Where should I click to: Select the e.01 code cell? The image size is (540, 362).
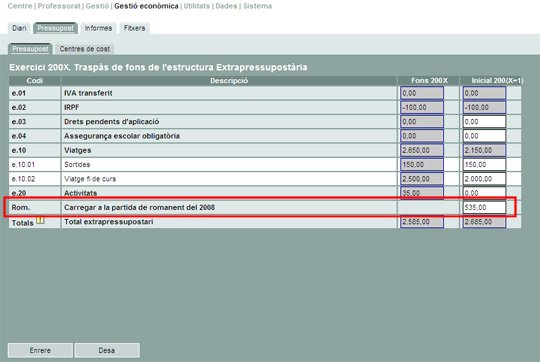point(35,93)
